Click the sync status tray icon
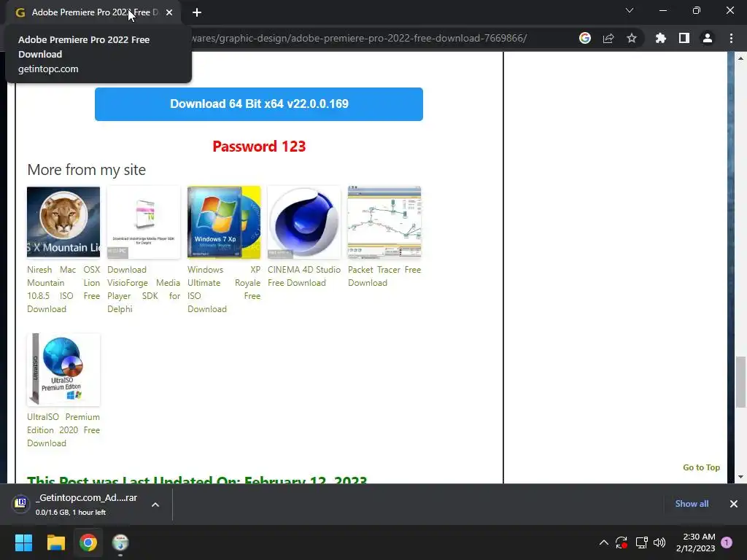Viewport: 747px width, 560px height. pos(622,542)
